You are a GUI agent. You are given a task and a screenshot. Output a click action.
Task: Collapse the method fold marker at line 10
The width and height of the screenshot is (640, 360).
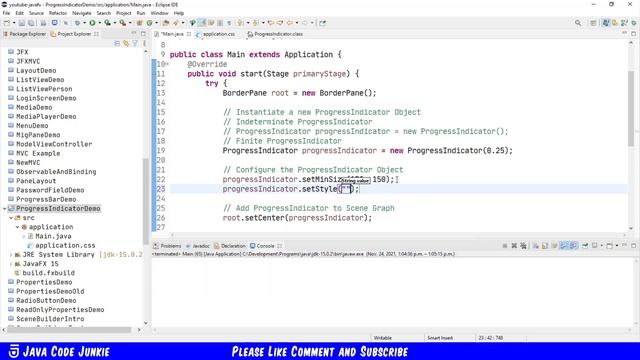pos(167,64)
